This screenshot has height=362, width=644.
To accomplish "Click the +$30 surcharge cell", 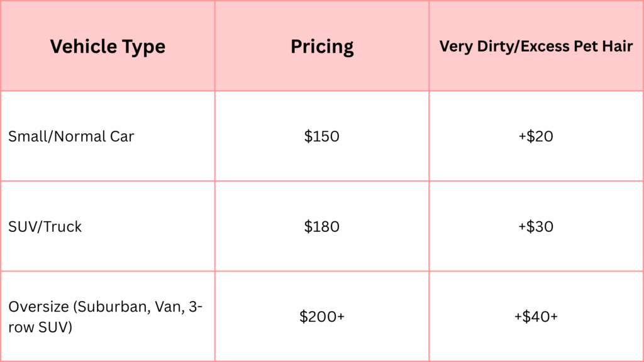I will (536, 227).
